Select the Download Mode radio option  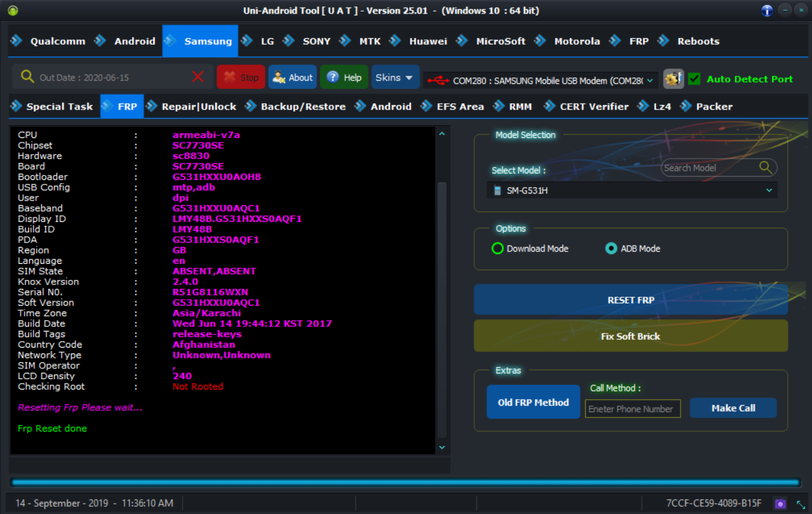(x=498, y=248)
